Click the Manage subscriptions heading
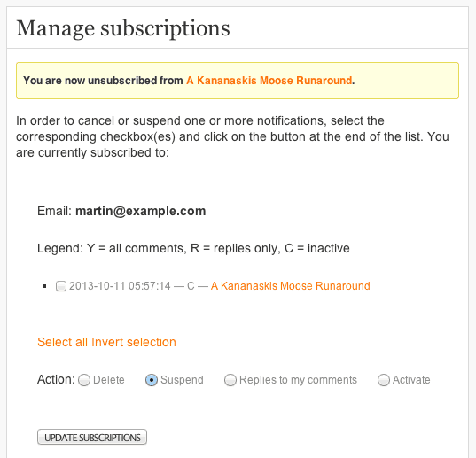This screenshot has width=476, height=458. pos(123,28)
